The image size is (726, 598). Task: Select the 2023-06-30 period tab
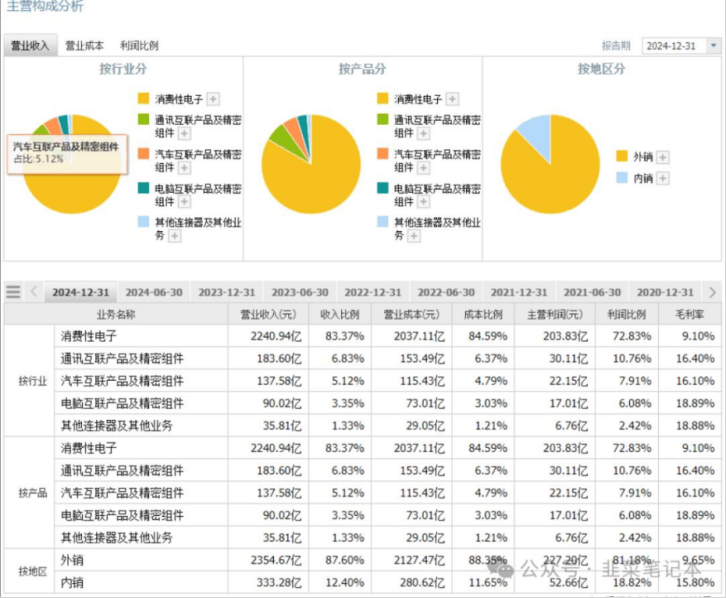click(x=300, y=292)
